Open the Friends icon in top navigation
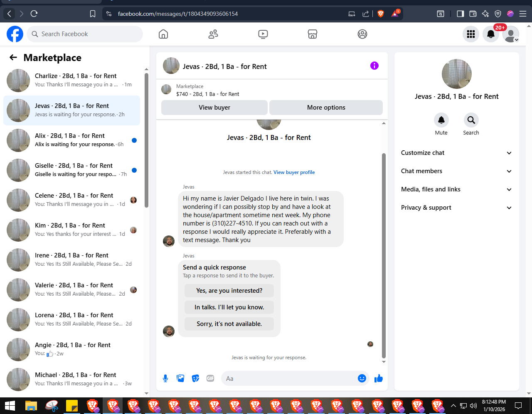Screen dimensions: 532x414 pyautogui.click(x=213, y=34)
